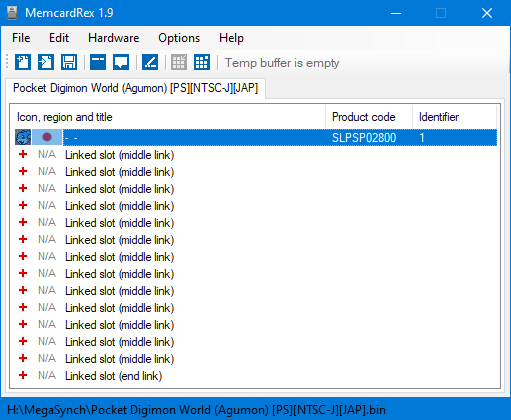Click product code SLPSP02800 cell

(x=364, y=138)
